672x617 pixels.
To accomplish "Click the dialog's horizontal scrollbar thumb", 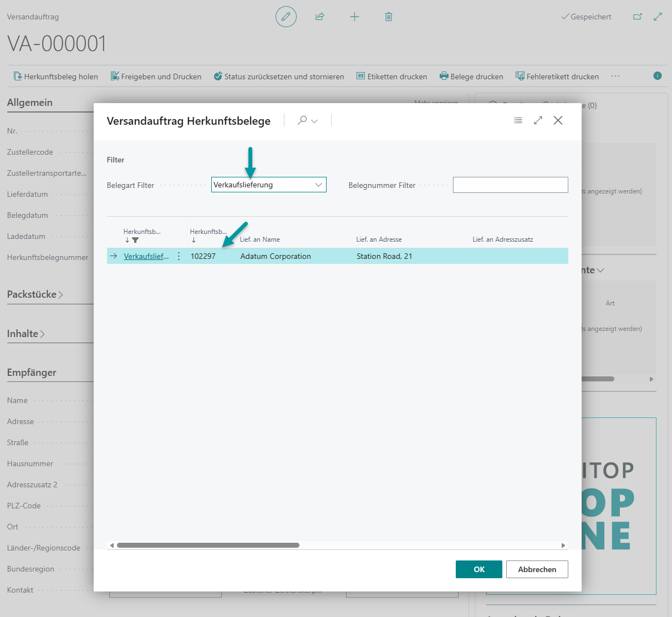I will (208, 545).
